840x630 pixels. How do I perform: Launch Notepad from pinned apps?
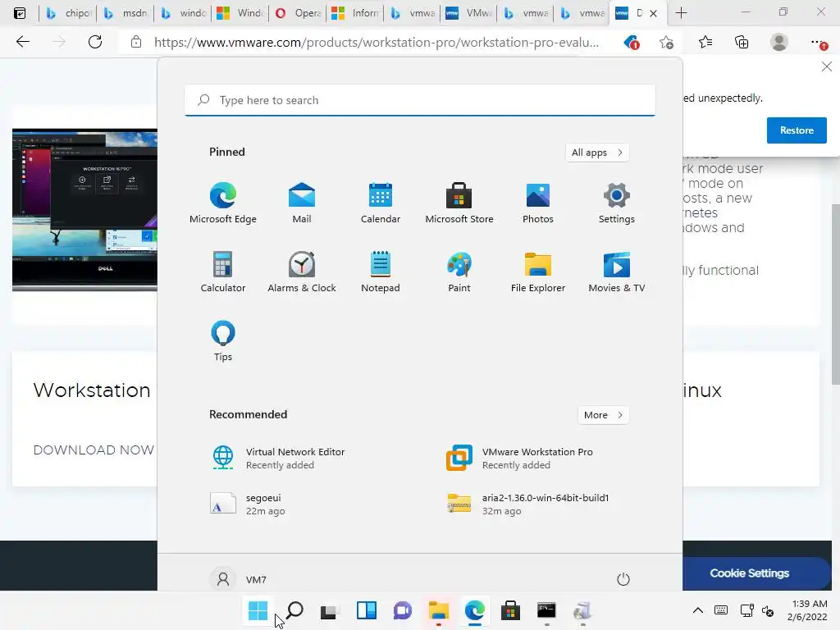point(381,272)
